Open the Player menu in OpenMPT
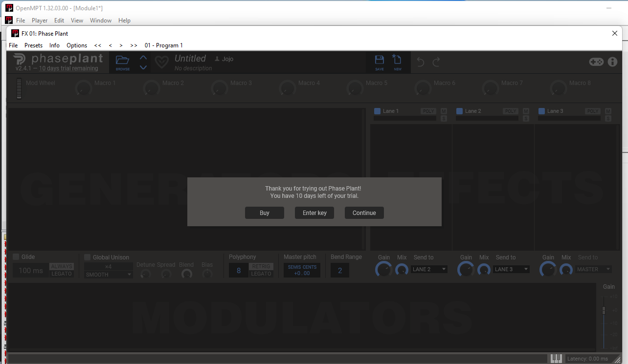Image resolution: width=628 pixels, height=364 pixels. [x=40, y=21]
